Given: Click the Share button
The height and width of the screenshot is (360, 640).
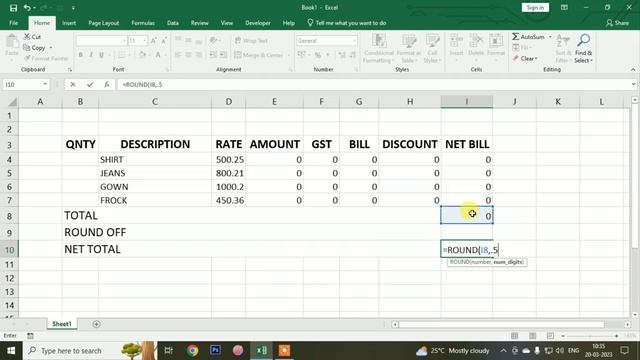Looking at the screenshot, I should click(617, 23).
